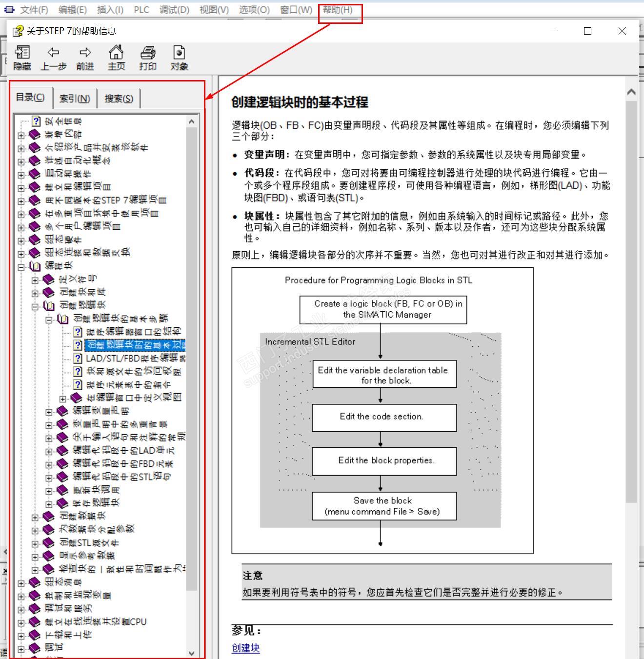
Task: Open the 调试(D) menu in the menu bar
Action: tap(174, 10)
